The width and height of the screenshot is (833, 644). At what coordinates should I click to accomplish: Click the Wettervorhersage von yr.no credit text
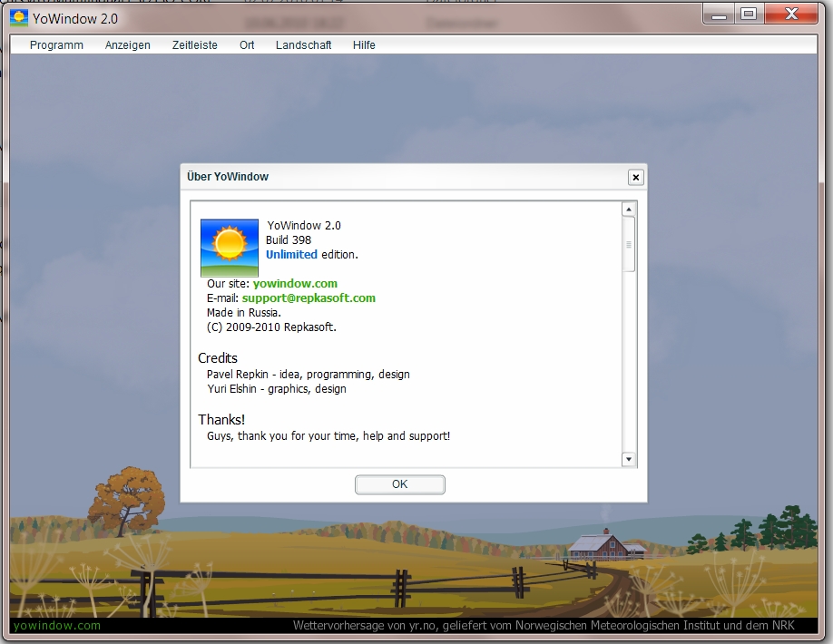(544, 626)
